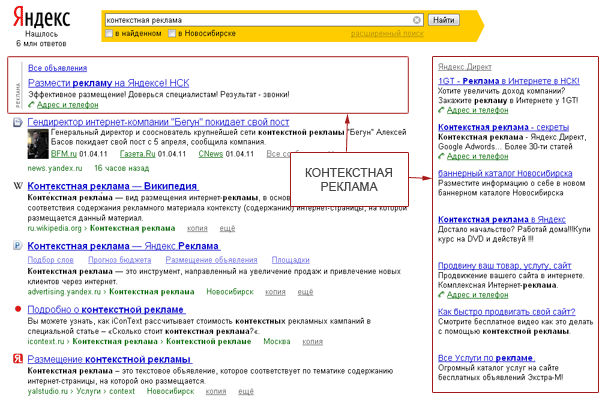Click the yalstudio.ru green URL
The height and width of the screenshot is (402, 605).
tap(48, 392)
